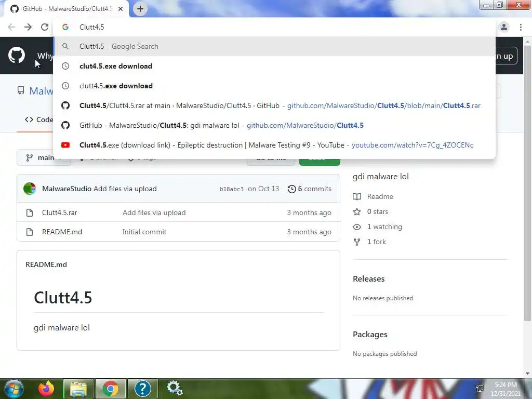Open the Clutt4.5.rar file
Viewport: 532px width, 399px height.
click(x=59, y=212)
